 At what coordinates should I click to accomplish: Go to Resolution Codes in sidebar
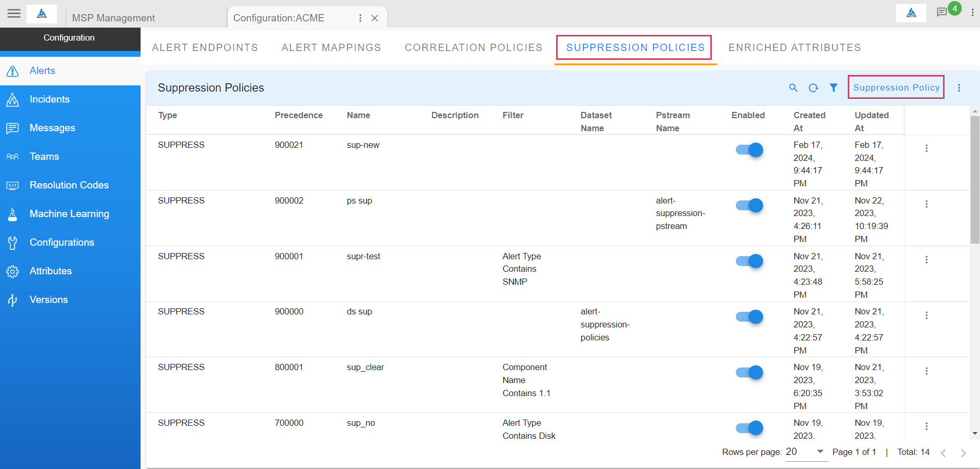[x=69, y=185]
